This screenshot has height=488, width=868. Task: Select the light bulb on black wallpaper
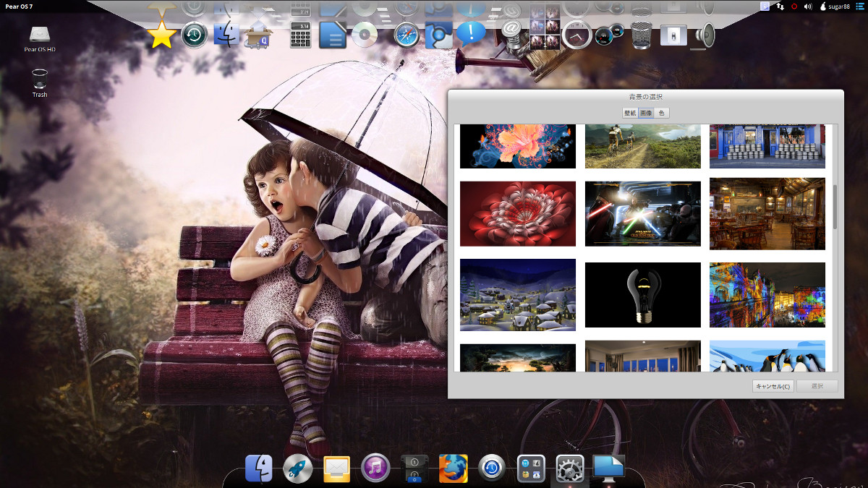point(643,295)
